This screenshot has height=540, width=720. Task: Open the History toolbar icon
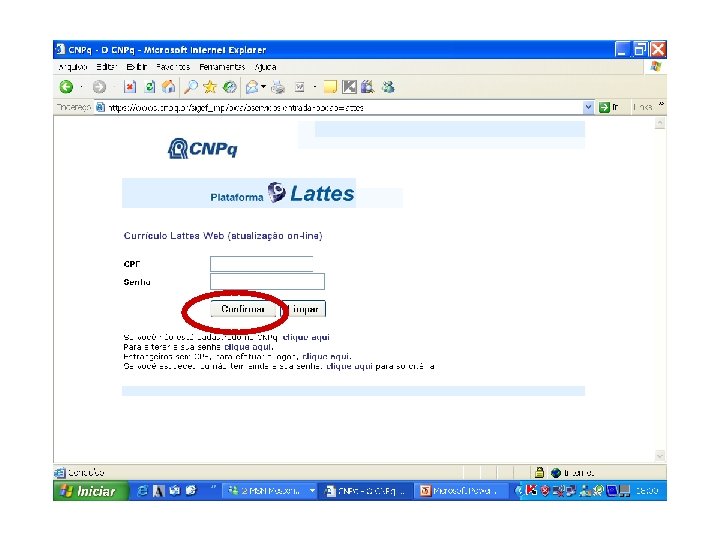[x=230, y=87]
